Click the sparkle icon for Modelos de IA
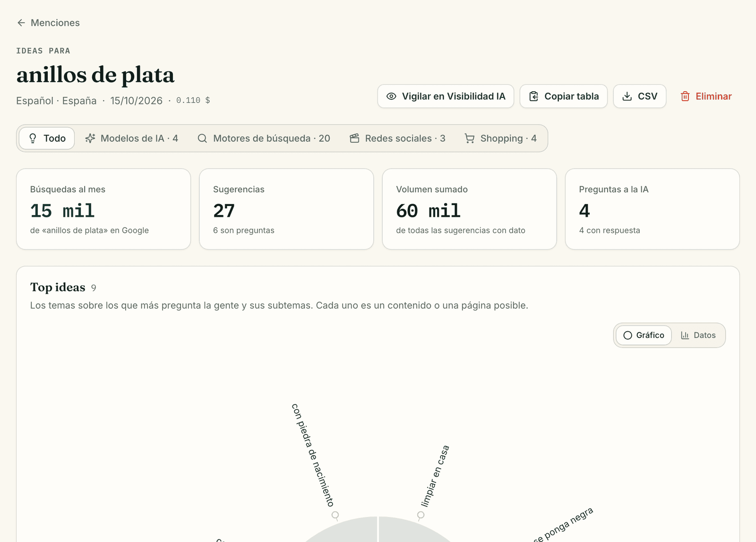The height and width of the screenshot is (542, 756). pyautogui.click(x=90, y=138)
